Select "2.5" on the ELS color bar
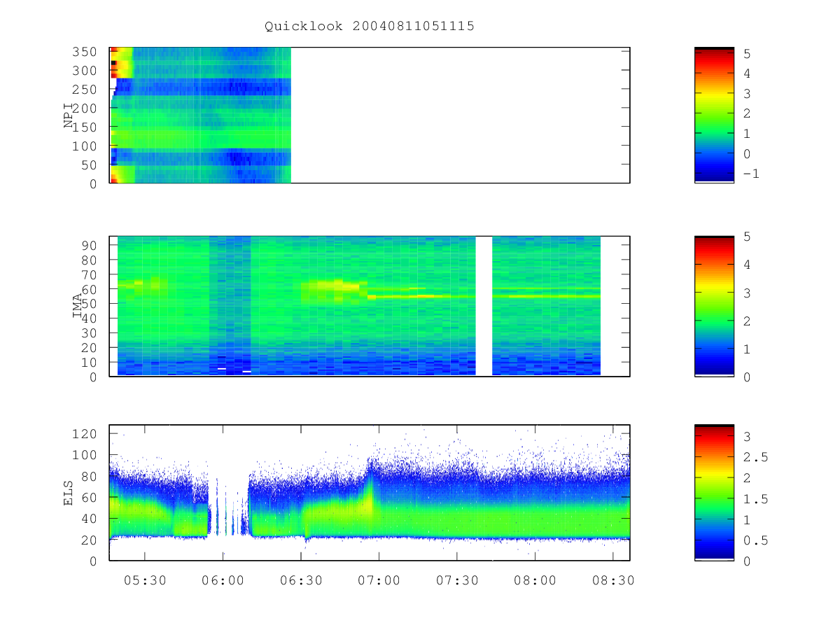This screenshot has width=840, height=630. tap(755, 457)
